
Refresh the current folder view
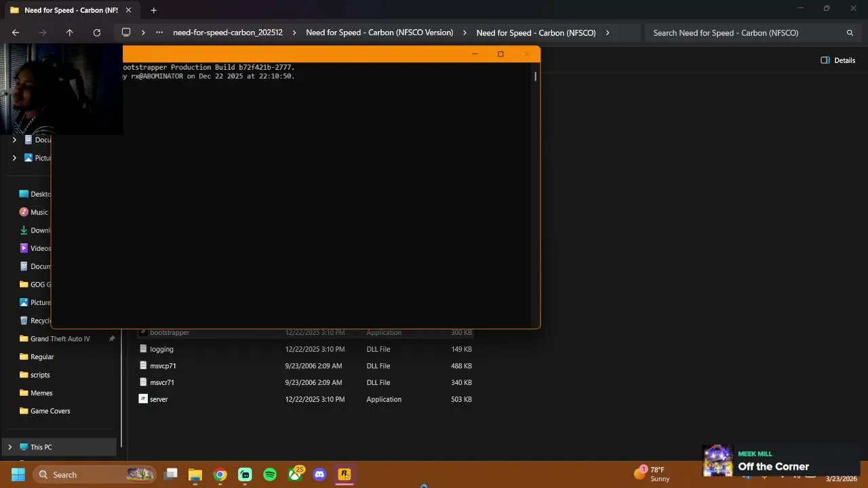[97, 33]
